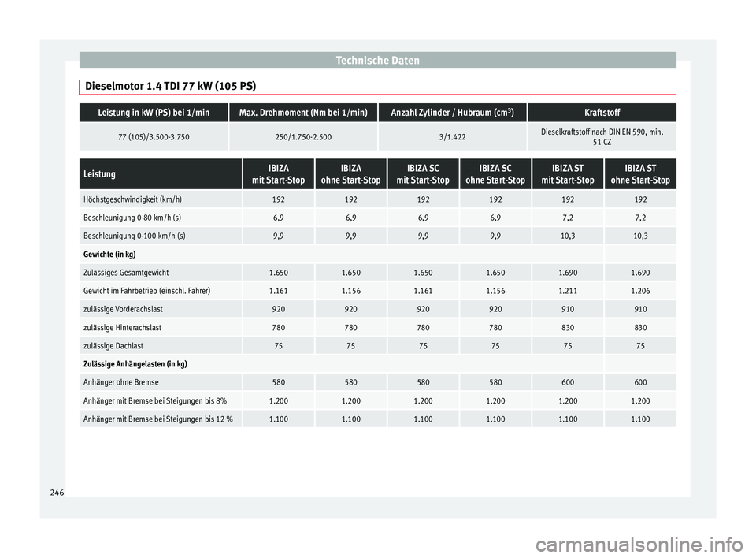Click the Beschleunigung 0-100 km/h row label
Image resolution: width=756 pixels, height=558 pixels.
pos(135,236)
